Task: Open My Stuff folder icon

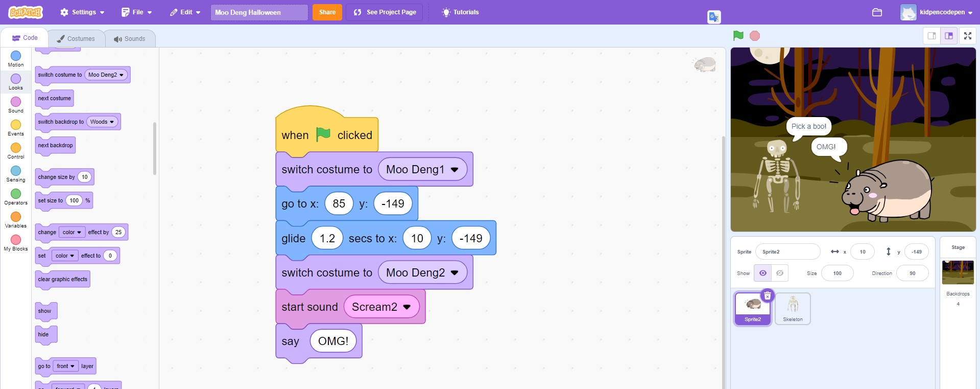Action: pos(877,12)
